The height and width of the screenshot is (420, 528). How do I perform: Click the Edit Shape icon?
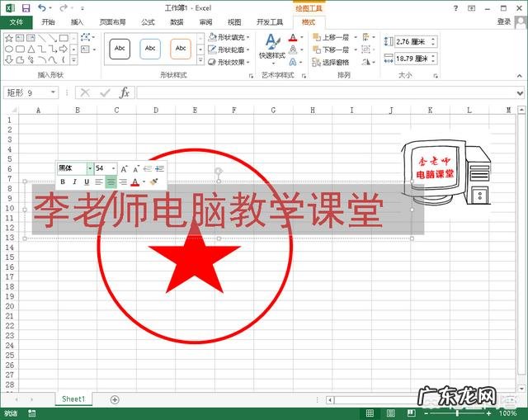click(x=86, y=37)
